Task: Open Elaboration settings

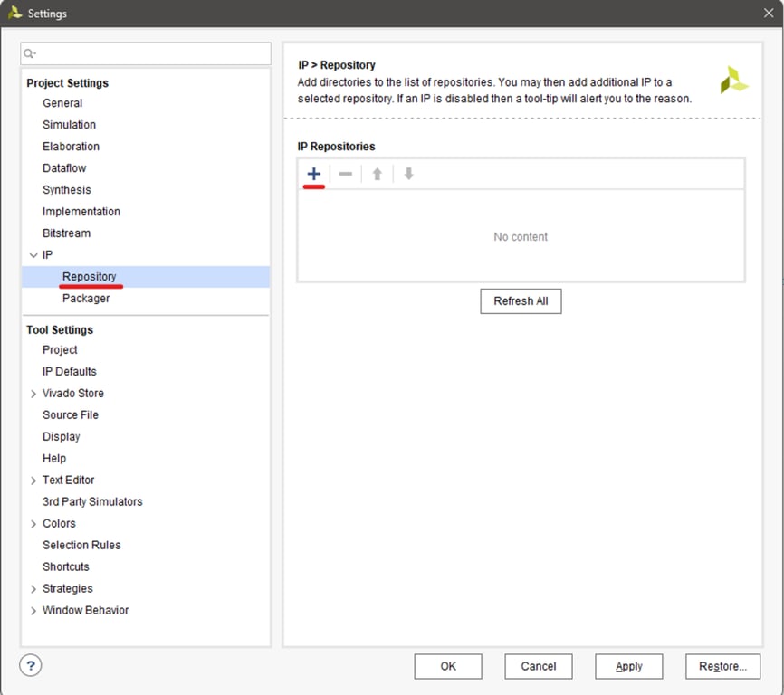Action: (x=71, y=147)
